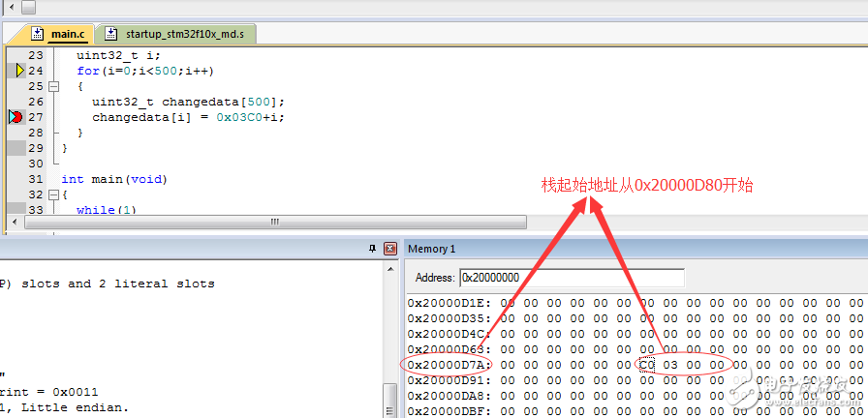Collapse the main function fold at line 32
Image resolution: width=868 pixels, height=418 pixels.
(53, 194)
